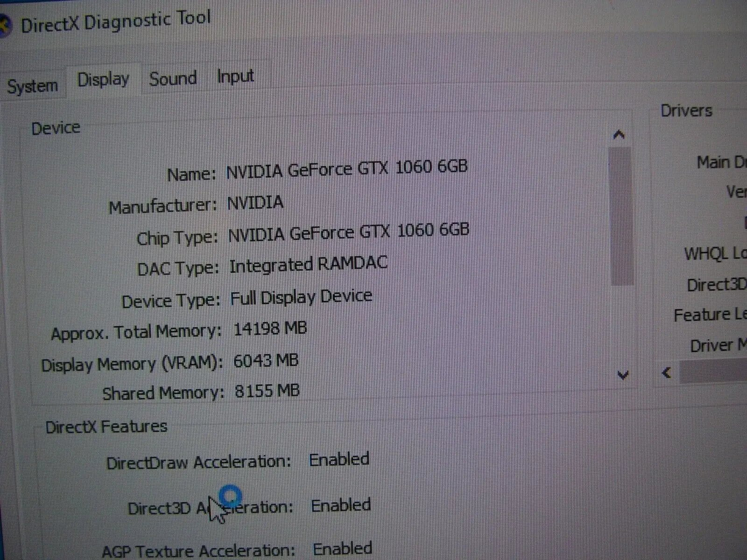747x560 pixels.
Task: Click the AGP Texture Acceleration label
Action: pyautogui.click(x=198, y=551)
